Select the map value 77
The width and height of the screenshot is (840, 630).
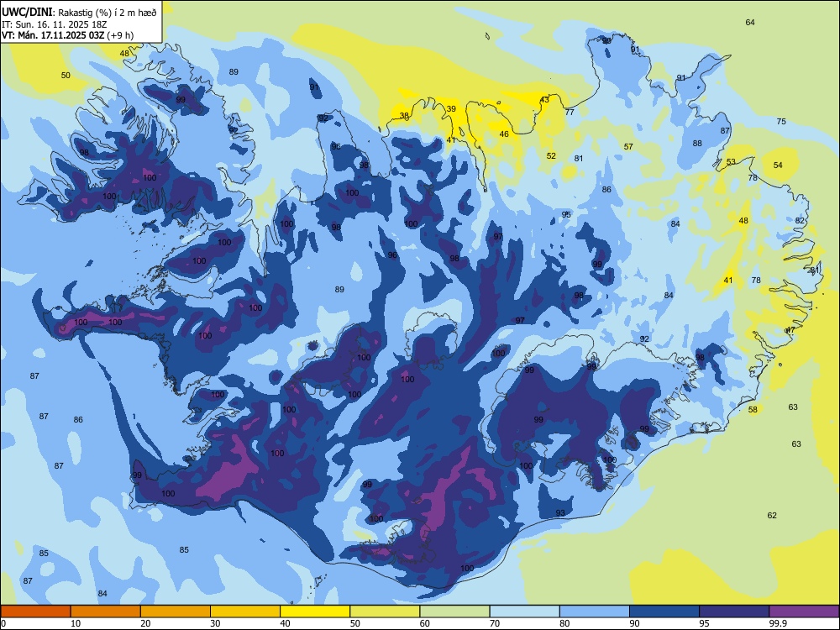pos(570,112)
